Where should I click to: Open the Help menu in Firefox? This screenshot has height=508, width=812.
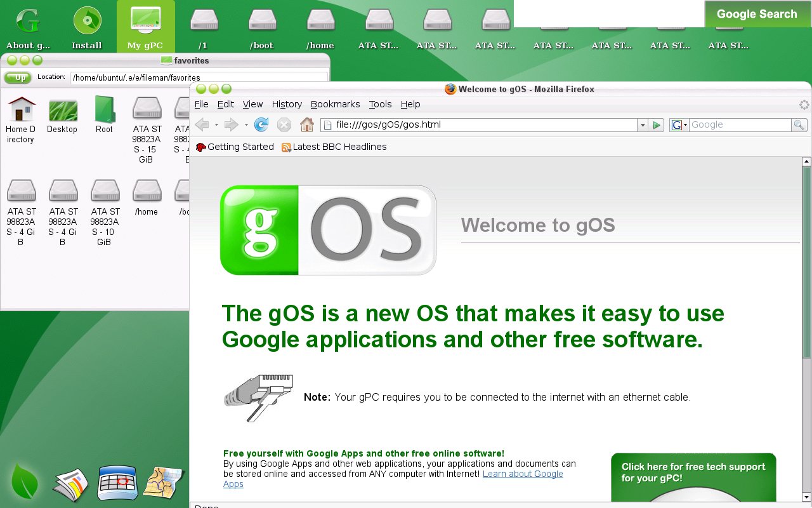point(410,104)
